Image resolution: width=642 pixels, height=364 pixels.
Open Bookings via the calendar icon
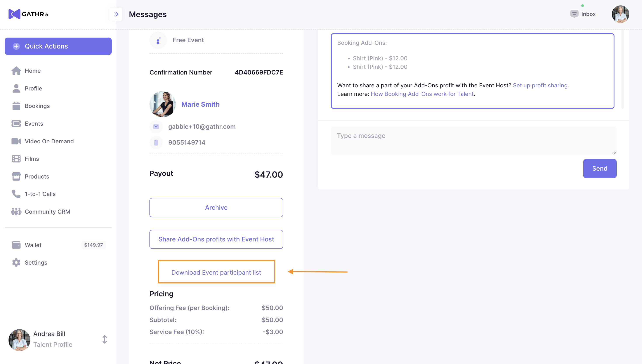point(16,106)
